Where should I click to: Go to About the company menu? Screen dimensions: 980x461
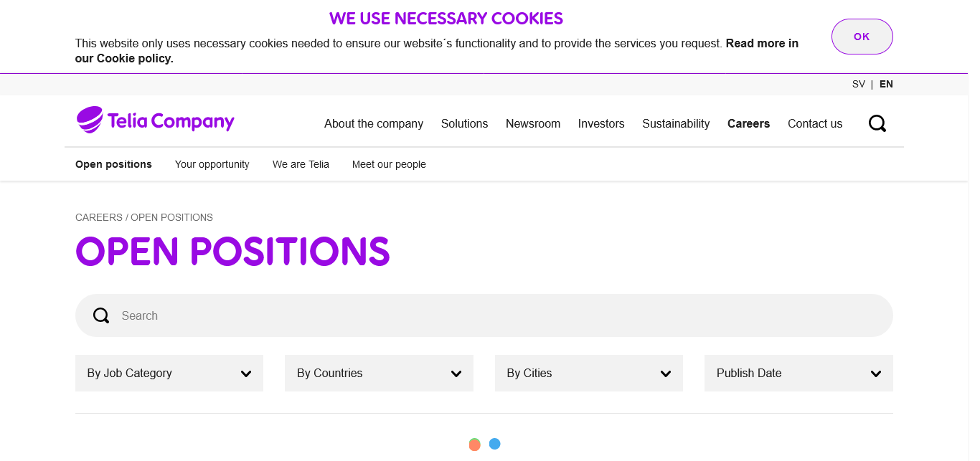click(x=374, y=123)
